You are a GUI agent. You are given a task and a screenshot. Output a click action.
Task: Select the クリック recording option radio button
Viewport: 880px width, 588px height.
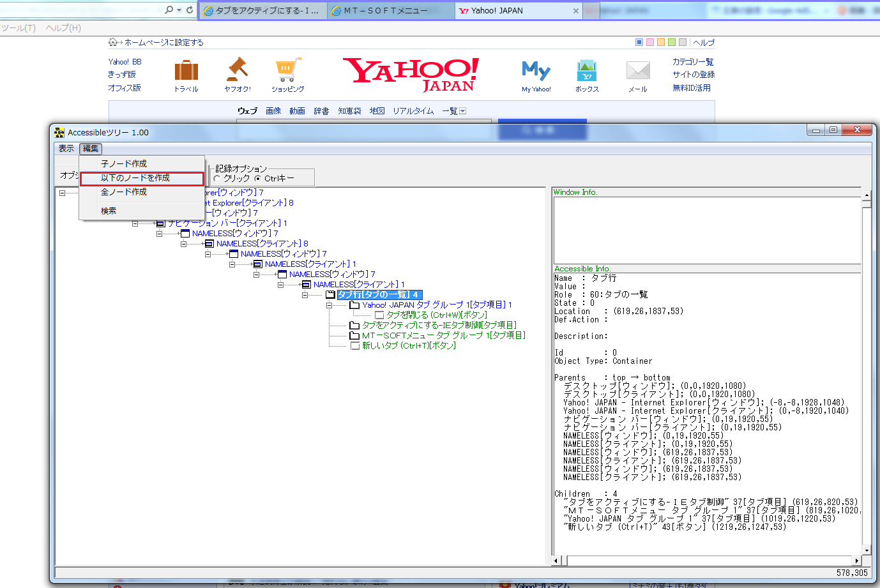217,179
